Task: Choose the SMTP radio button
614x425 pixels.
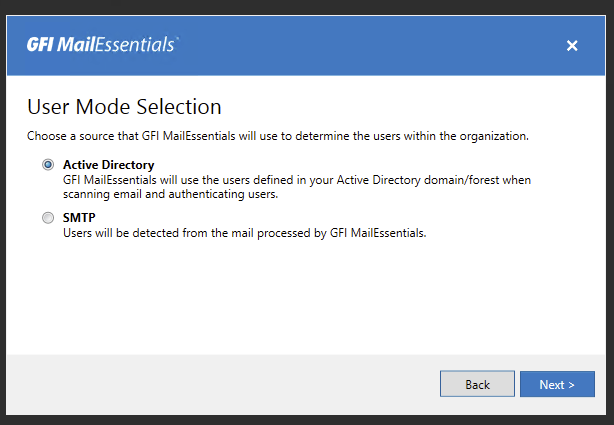Action: [x=48, y=217]
